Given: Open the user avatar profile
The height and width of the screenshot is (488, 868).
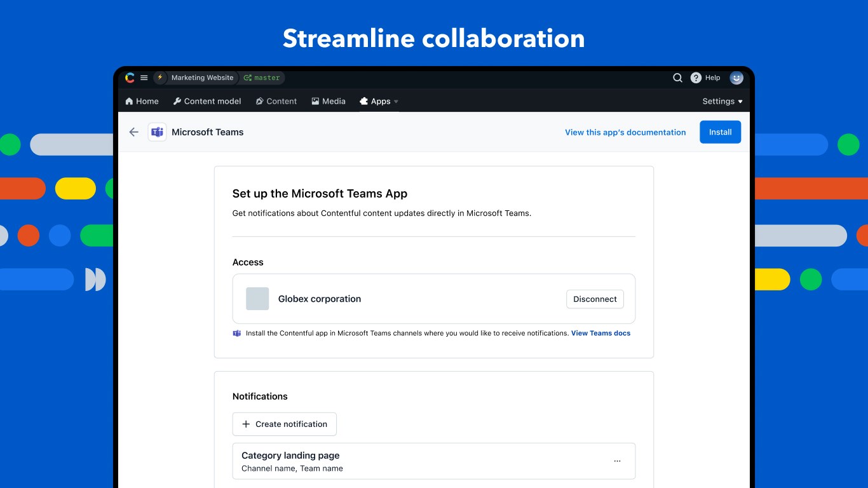Looking at the screenshot, I should point(736,78).
